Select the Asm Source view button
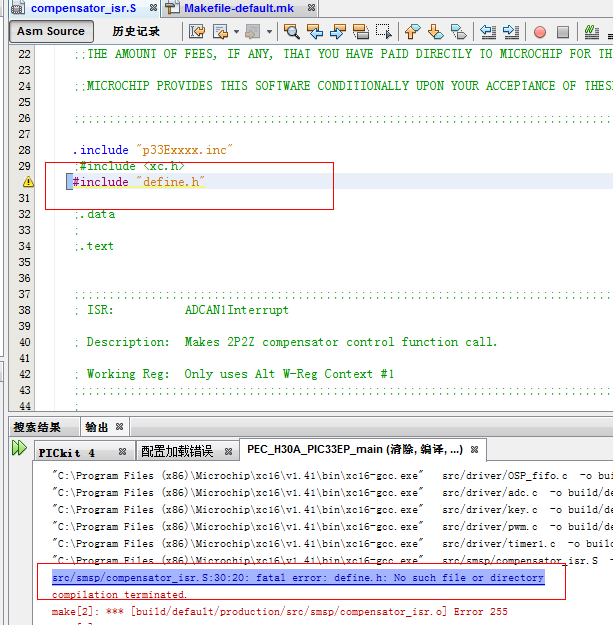The width and height of the screenshot is (613, 625). 51,31
